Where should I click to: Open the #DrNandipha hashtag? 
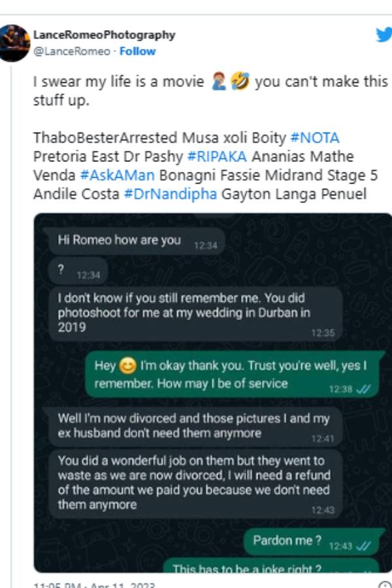point(170,193)
